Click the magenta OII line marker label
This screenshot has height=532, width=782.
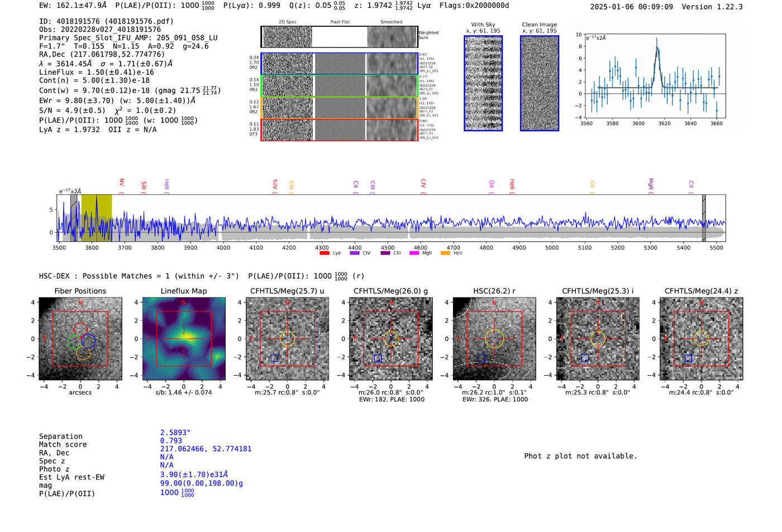point(491,186)
